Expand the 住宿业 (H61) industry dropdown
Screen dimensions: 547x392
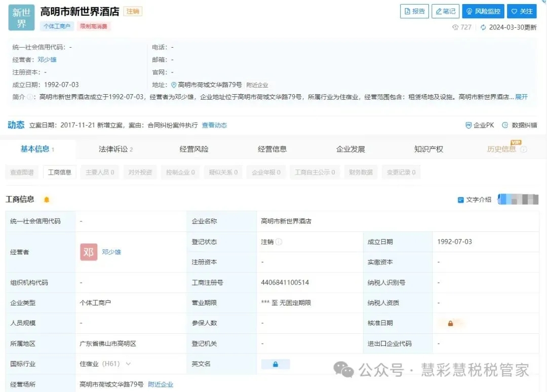[x=128, y=364]
